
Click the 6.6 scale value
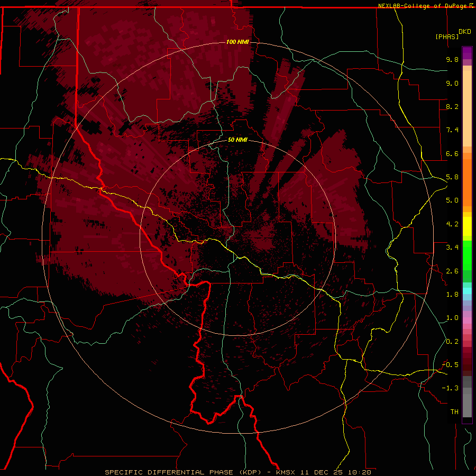[452, 153]
